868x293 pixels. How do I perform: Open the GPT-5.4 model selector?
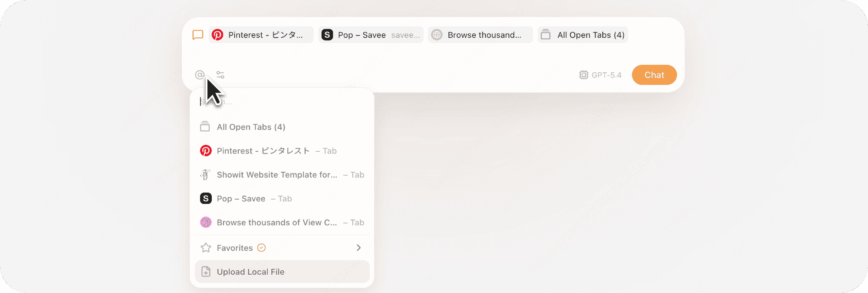600,75
